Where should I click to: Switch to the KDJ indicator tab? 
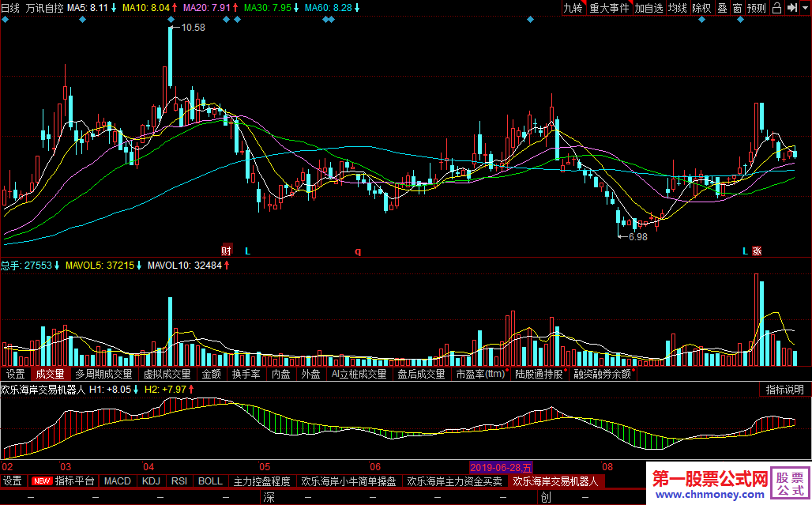coord(151,481)
